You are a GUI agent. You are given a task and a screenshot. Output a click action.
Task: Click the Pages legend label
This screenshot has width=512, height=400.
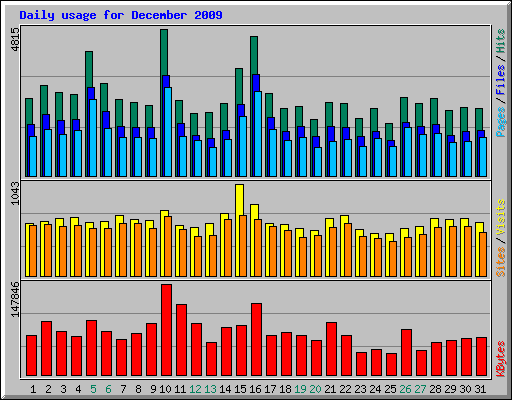(500, 122)
